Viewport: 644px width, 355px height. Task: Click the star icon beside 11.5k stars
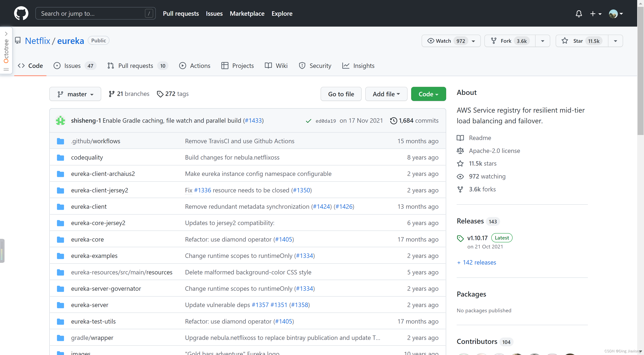pyautogui.click(x=460, y=163)
